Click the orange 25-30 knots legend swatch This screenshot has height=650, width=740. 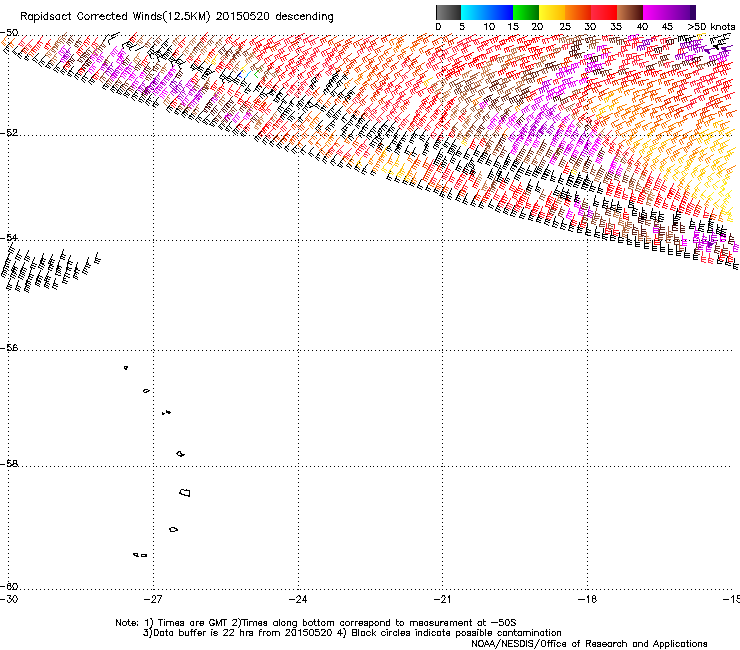(x=578, y=12)
